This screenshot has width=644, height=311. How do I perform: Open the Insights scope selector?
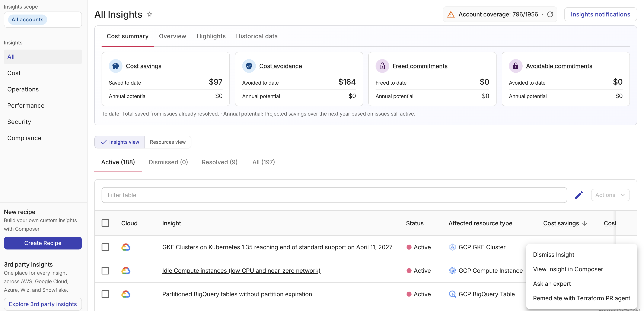[x=43, y=19]
